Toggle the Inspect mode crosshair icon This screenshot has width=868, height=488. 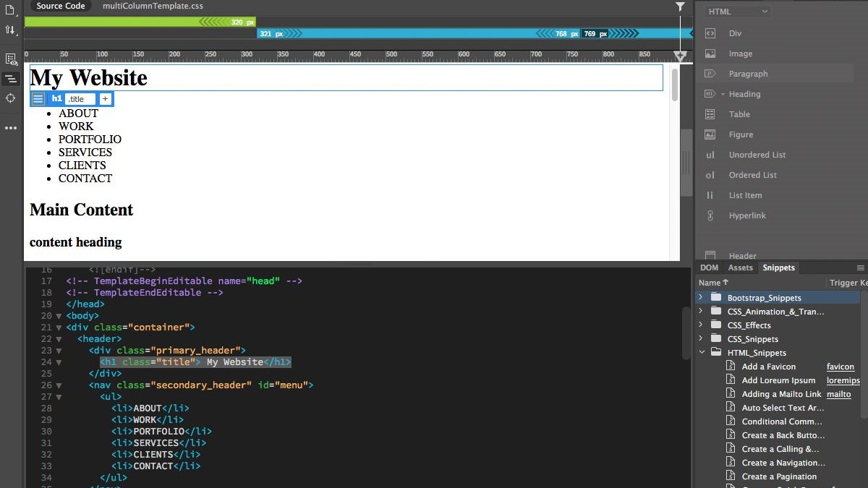pos(10,98)
